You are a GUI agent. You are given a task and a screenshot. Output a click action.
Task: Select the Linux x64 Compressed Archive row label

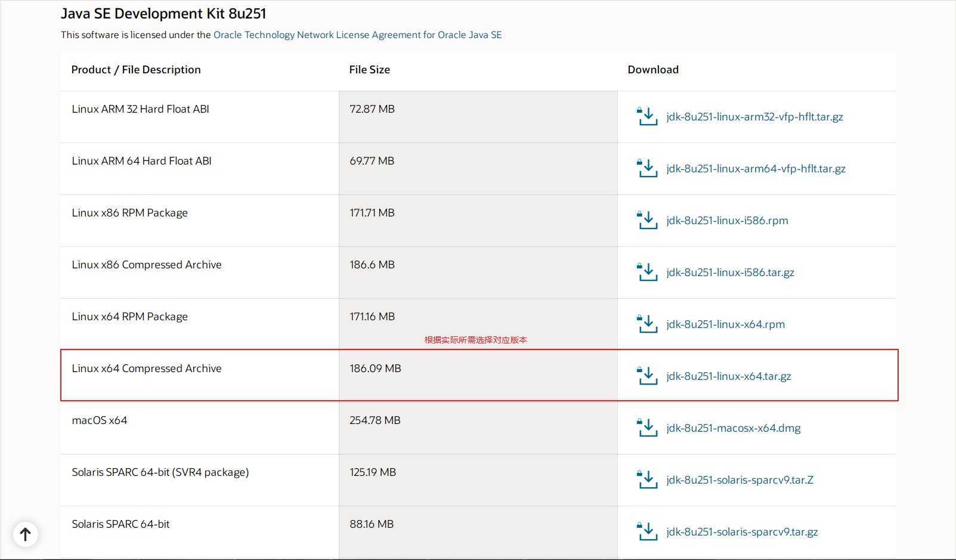click(x=147, y=369)
